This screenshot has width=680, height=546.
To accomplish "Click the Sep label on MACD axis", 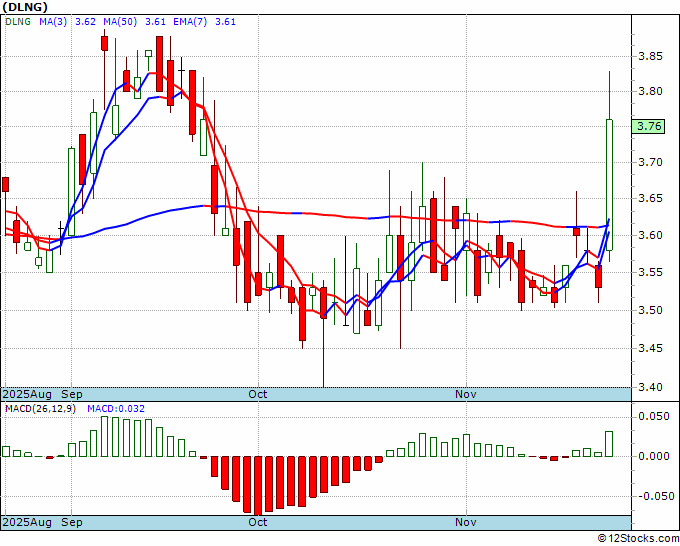I will (72, 522).
